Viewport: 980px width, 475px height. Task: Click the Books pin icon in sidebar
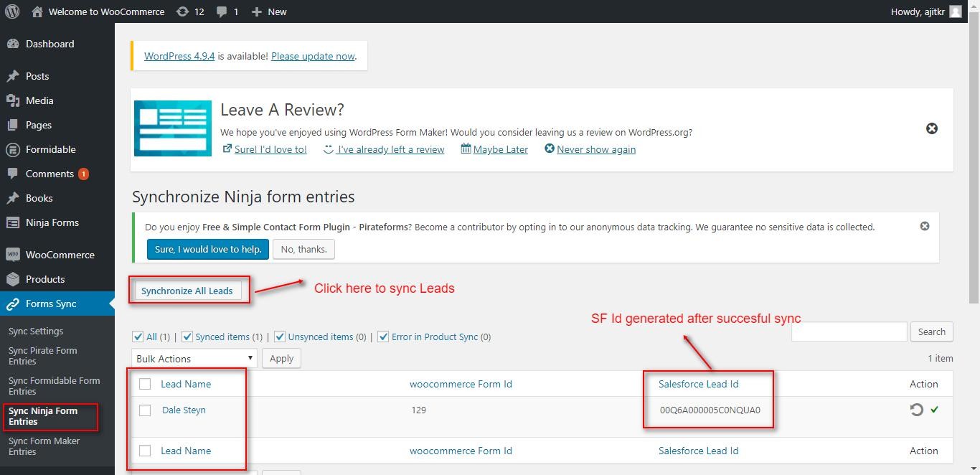(13, 198)
